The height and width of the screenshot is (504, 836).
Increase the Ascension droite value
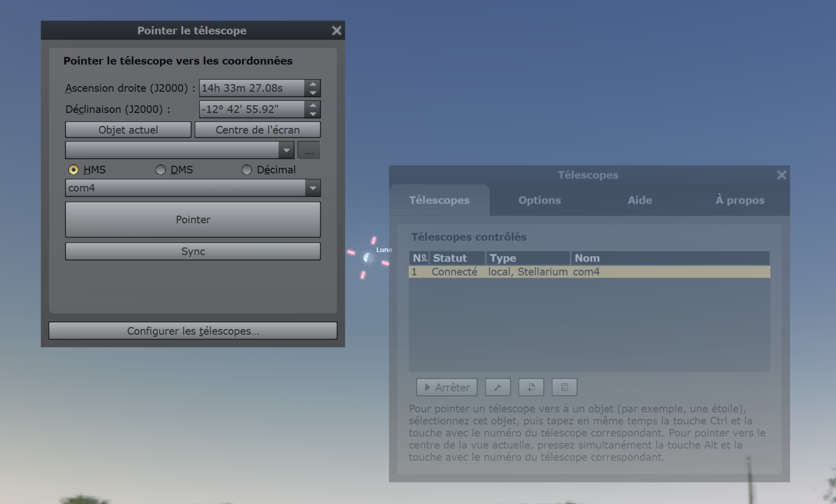[x=313, y=84]
